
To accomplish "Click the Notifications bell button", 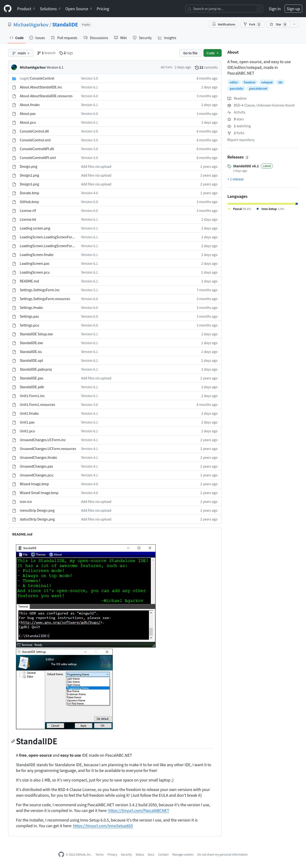I will 224,24.
